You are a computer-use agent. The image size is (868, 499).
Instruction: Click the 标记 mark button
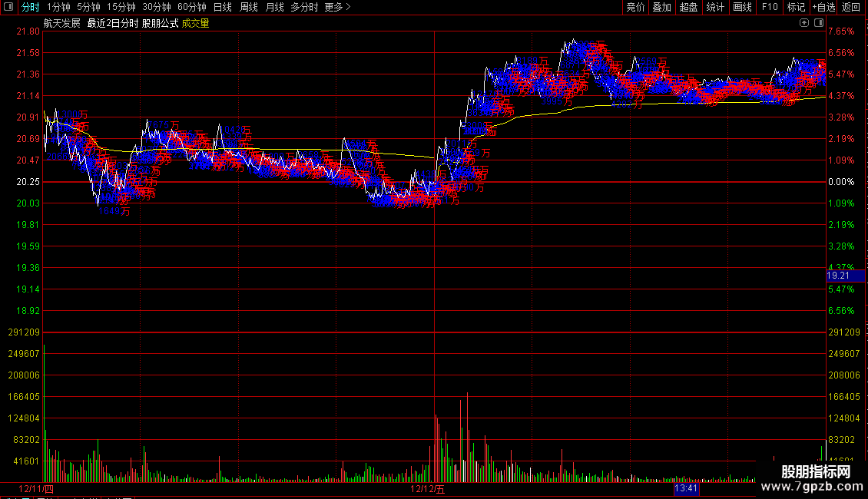[796, 7]
